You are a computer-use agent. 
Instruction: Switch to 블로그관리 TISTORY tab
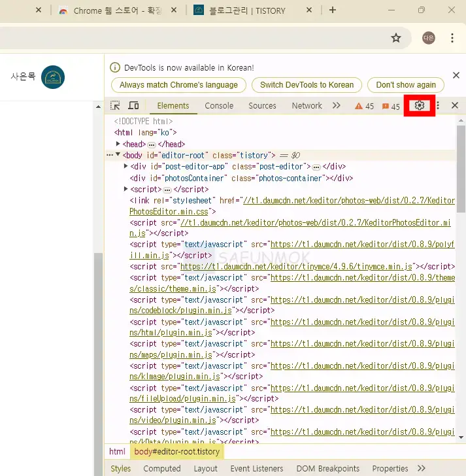point(247,10)
